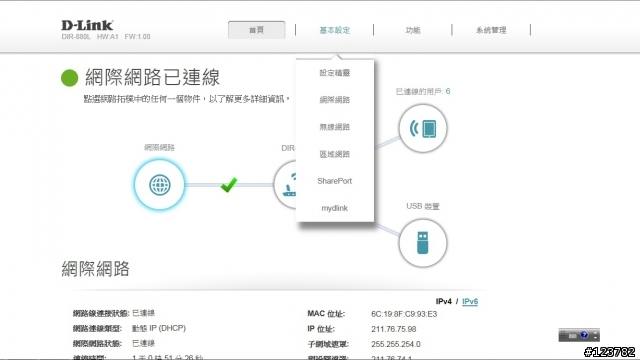The image size is (640, 360).
Task: Click the 動態 IP (DHCP) connection type value
Action: [x=159, y=328]
